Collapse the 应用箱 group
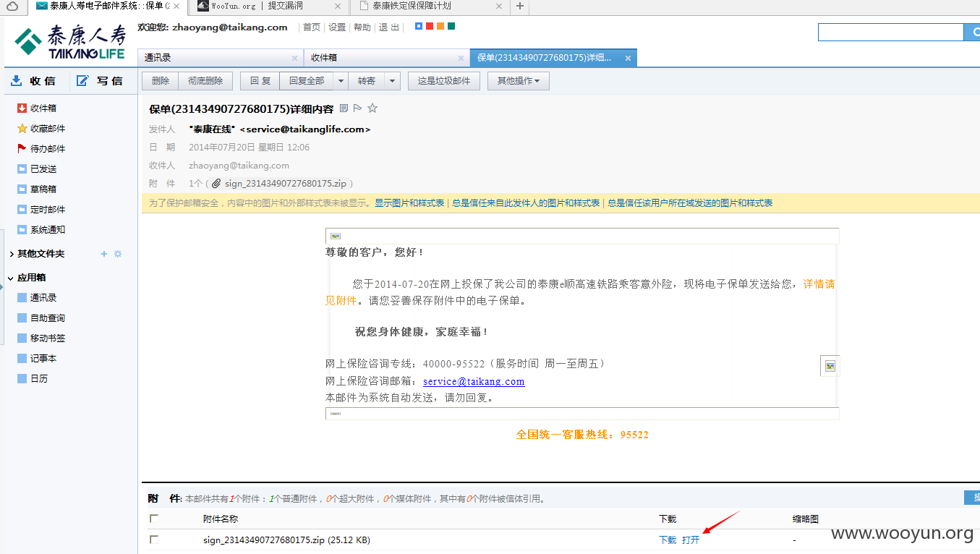This screenshot has height=554, width=980. pos(12,278)
